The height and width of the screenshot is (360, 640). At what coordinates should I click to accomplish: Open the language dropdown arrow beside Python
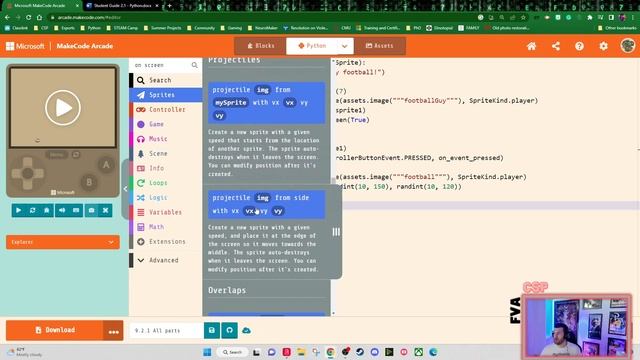[x=345, y=46]
